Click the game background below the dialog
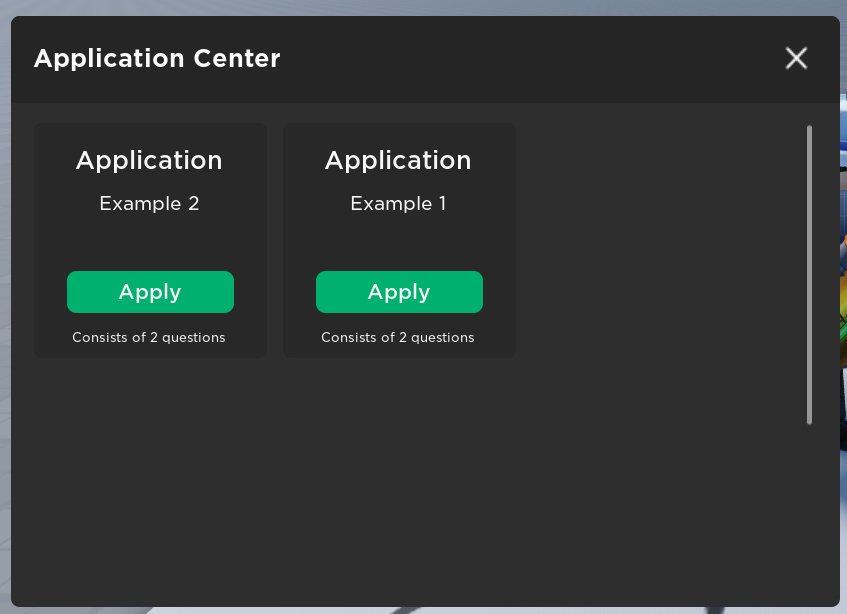The image size is (847, 614). [x=300, y=610]
